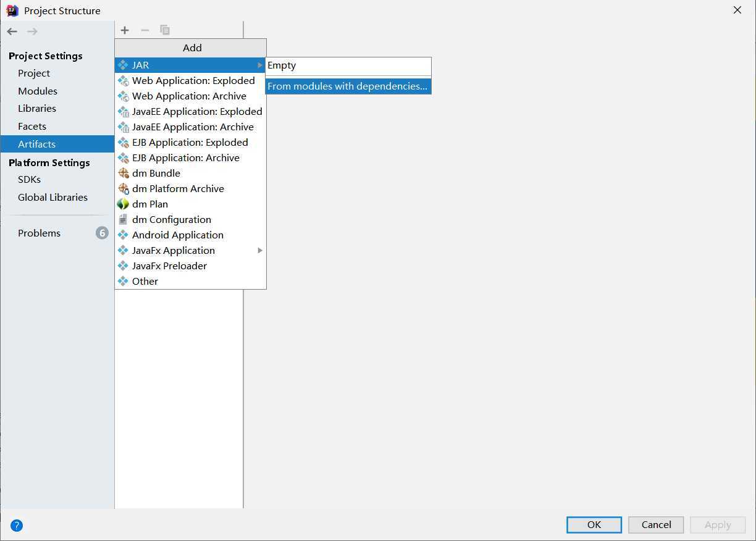Choose the Empty JAR option
756x541 pixels.
[x=282, y=65]
